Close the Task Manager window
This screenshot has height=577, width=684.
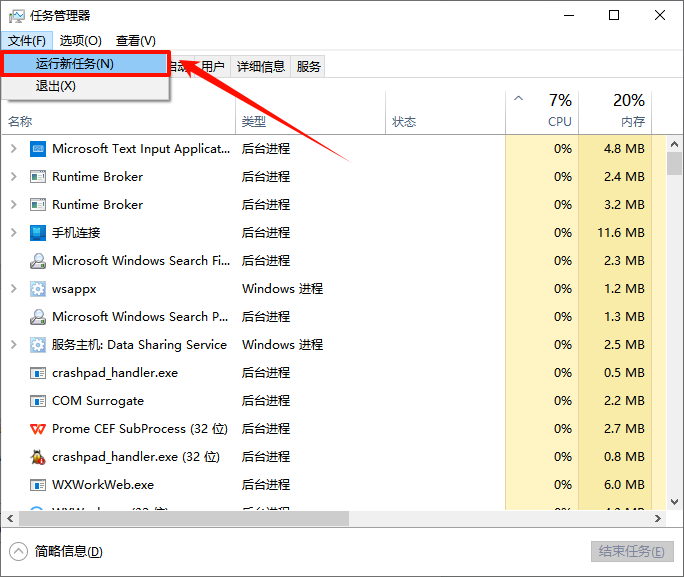[x=660, y=16]
